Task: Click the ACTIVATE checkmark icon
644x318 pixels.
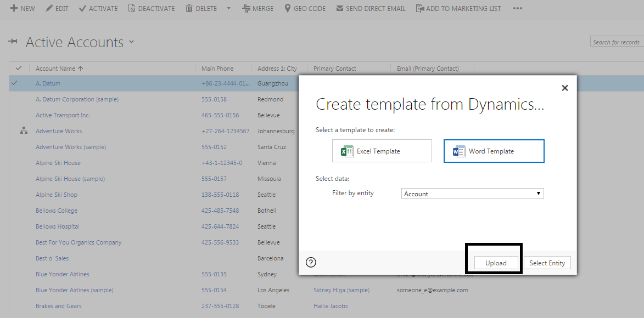Action: pyautogui.click(x=82, y=8)
